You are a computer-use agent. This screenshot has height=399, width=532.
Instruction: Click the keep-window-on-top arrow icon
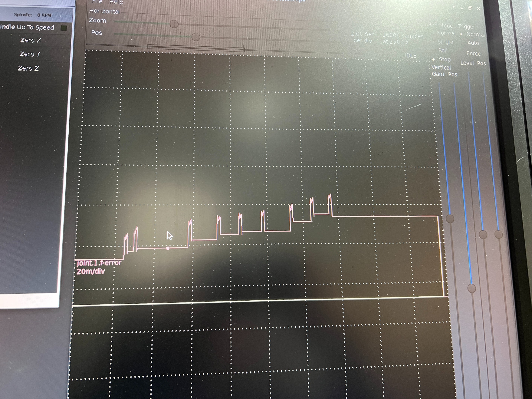pyautogui.click(x=454, y=8)
